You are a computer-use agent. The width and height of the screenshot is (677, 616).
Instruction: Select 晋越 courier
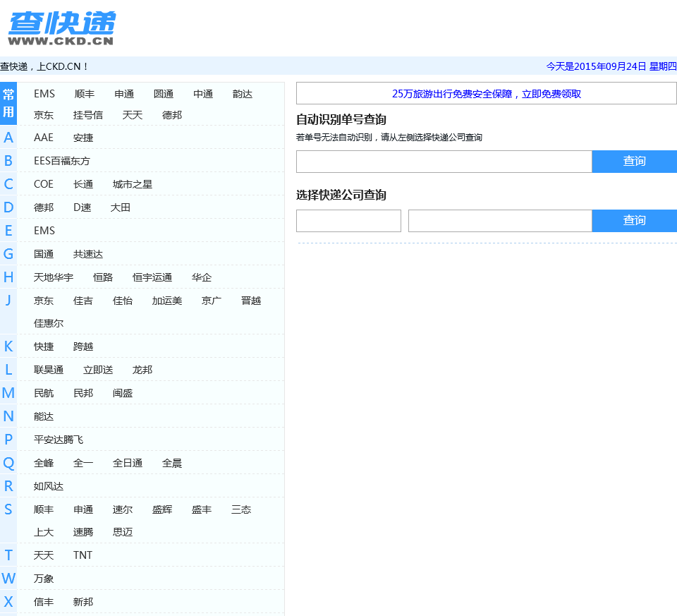(251, 301)
